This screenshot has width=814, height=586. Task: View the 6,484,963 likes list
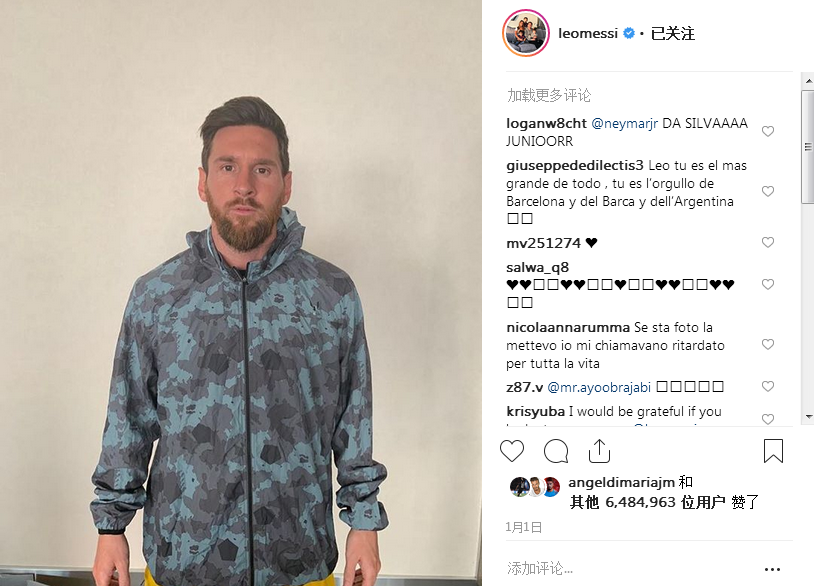click(x=664, y=502)
